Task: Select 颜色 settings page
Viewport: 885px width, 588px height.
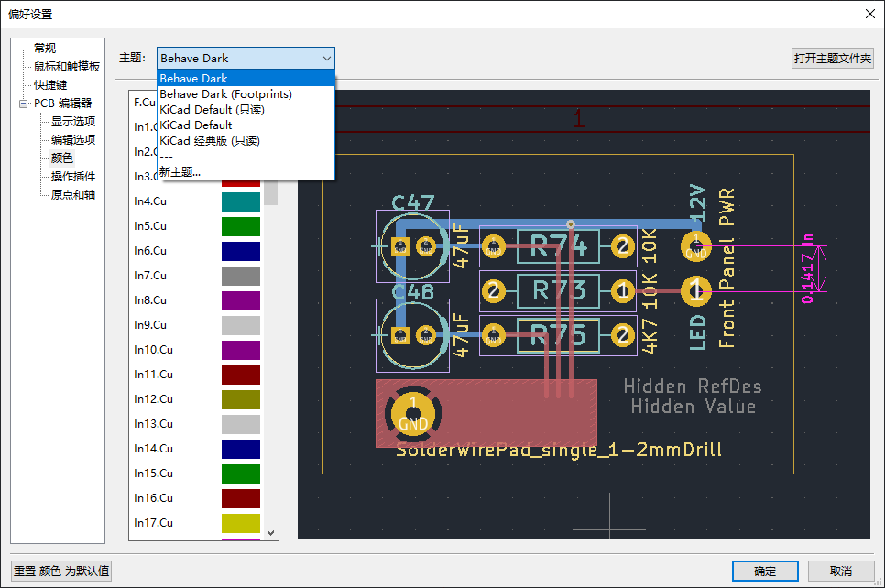Action: 62,158
